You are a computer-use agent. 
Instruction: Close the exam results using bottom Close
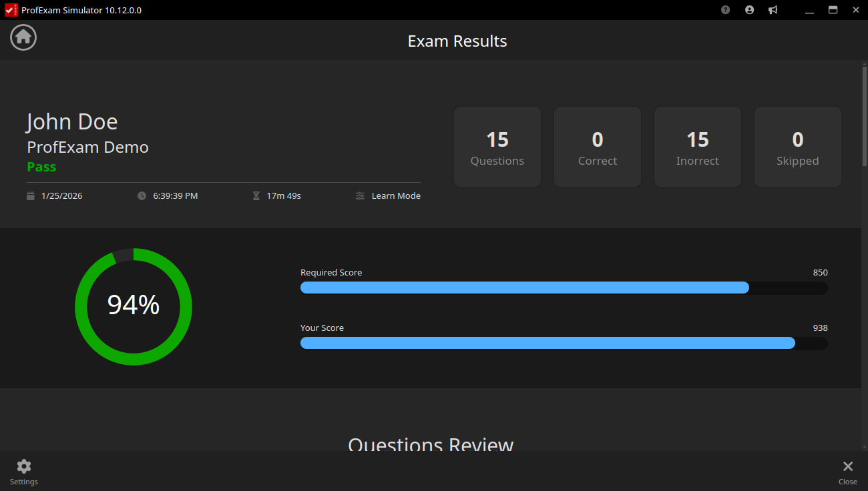(847, 471)
